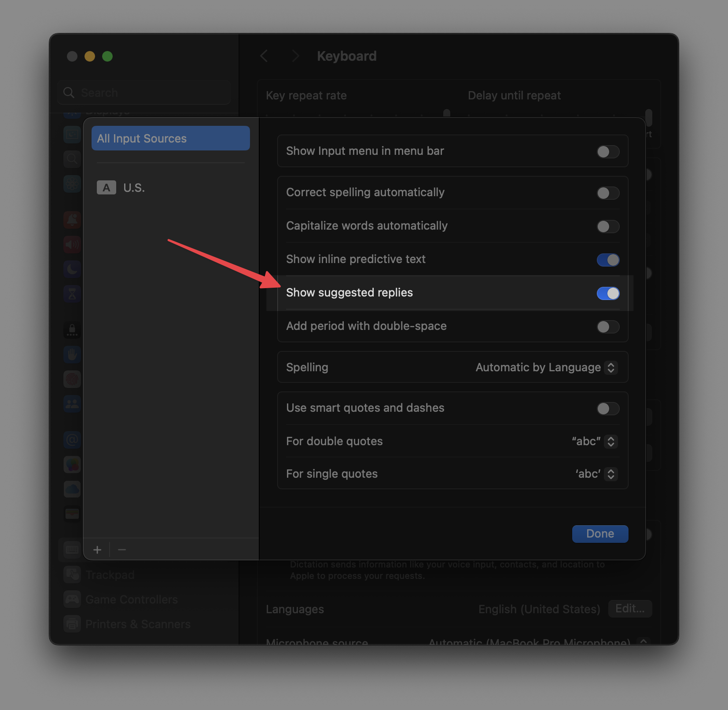The height and width of the screenshot is (710, 728).
Task: Disable Show suggested replies switch
Action: (608, 293)
